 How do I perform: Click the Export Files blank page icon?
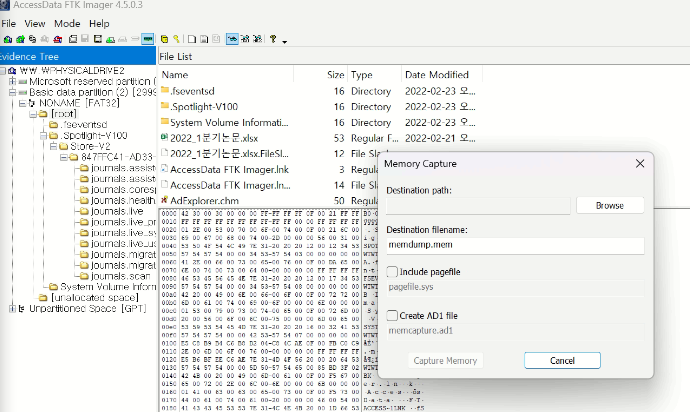coord(192,39)
